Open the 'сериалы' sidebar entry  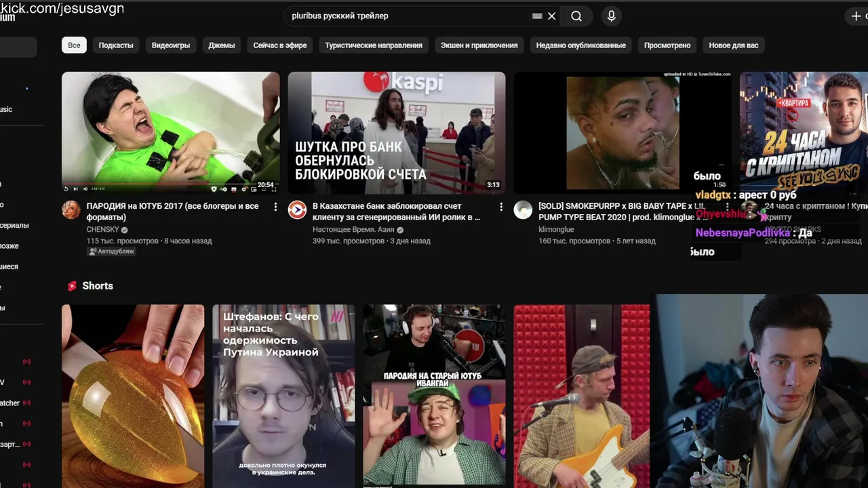pyautogui.click(x=14, y=225)
